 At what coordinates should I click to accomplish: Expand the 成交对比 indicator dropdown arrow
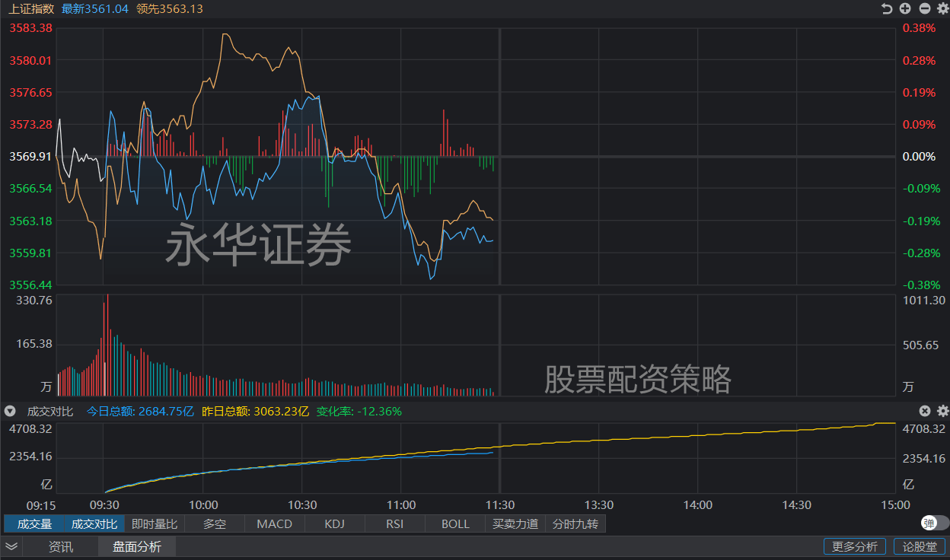(x=10, y=411)
